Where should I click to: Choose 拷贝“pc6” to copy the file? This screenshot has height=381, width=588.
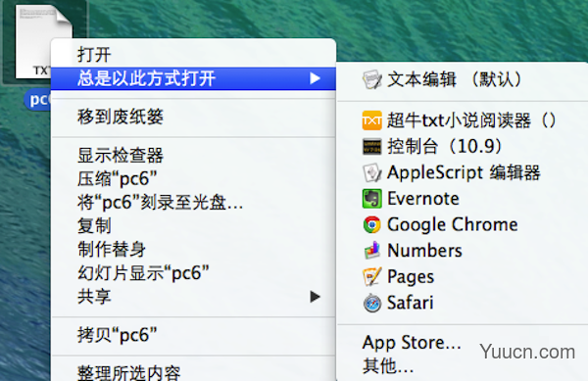(x=193, y=335)
